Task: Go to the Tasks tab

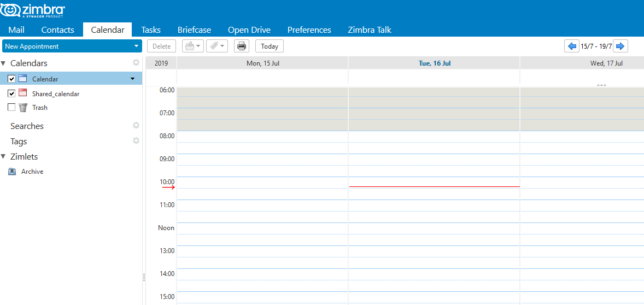Action: point(151,30)
